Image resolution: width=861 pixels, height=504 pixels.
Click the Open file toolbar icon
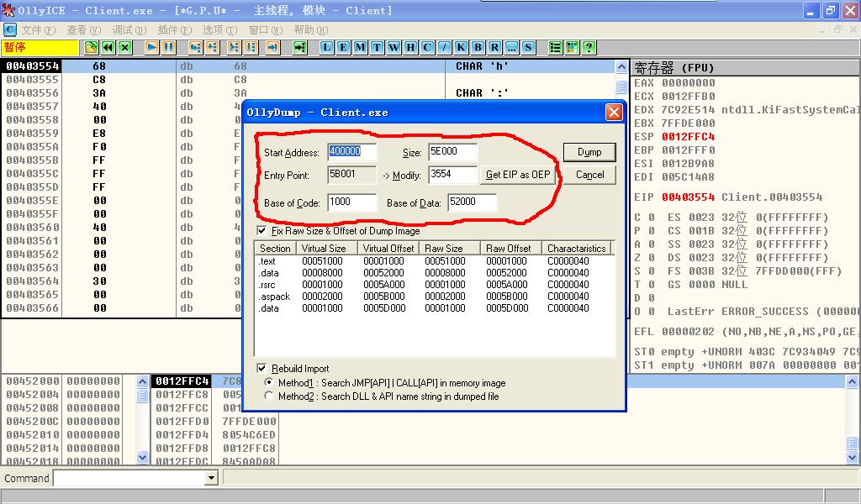coord(91,47)
